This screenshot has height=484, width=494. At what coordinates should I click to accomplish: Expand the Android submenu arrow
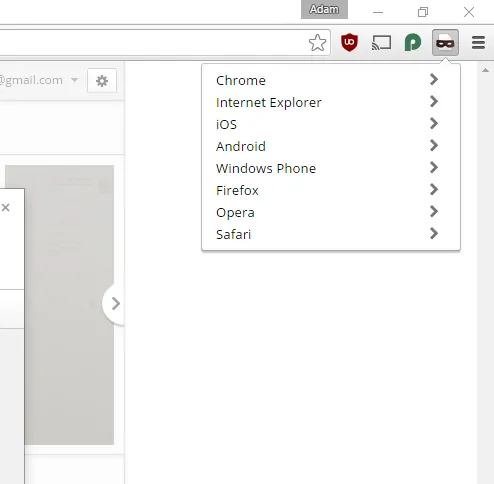coord(434,145)
